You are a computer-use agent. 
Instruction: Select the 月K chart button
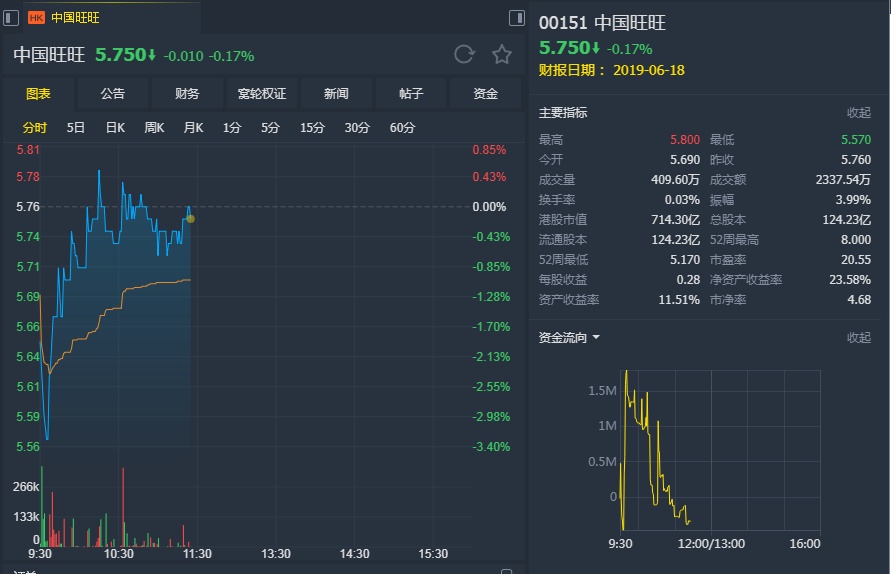coord(193,127)
